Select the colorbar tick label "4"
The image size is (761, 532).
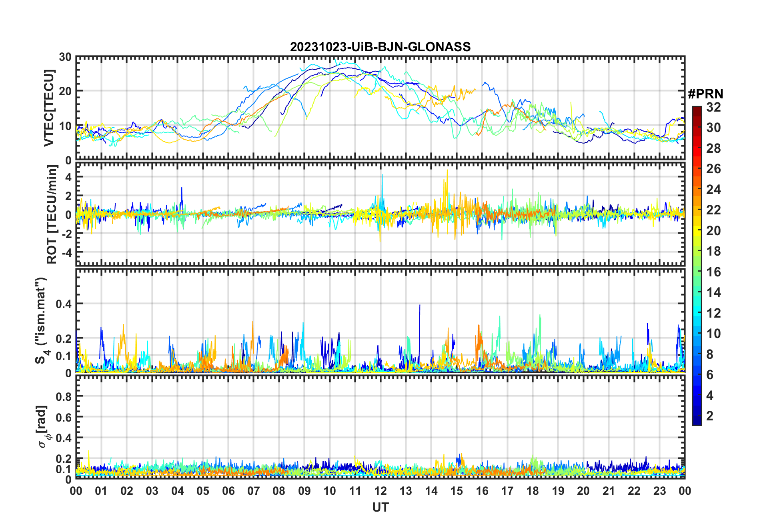coord(710,396)
